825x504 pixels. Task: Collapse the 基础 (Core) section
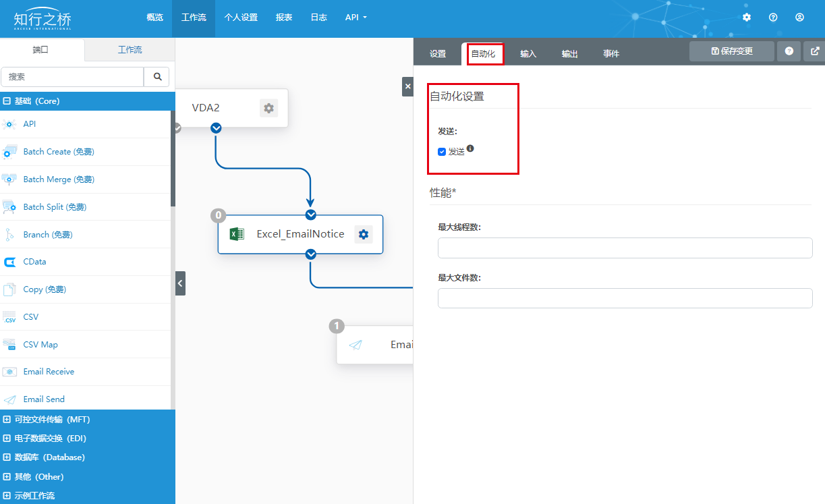pyautogui.click(x=7, y=101)
